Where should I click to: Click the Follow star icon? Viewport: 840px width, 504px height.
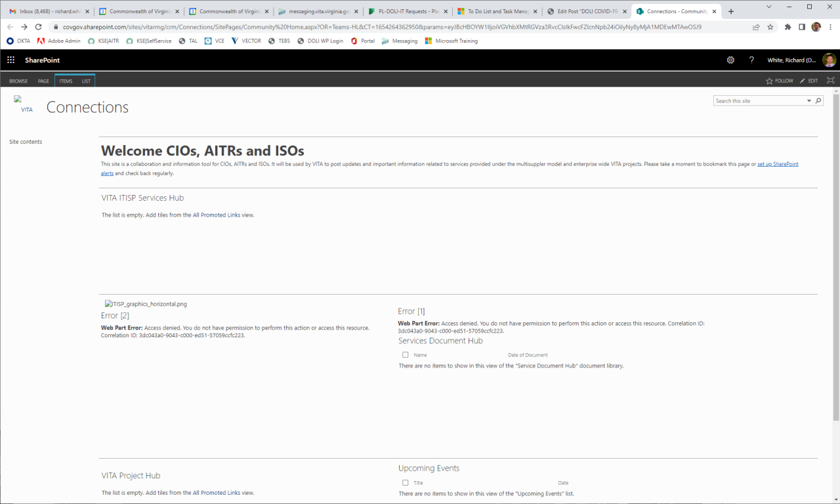pos(770,81)
